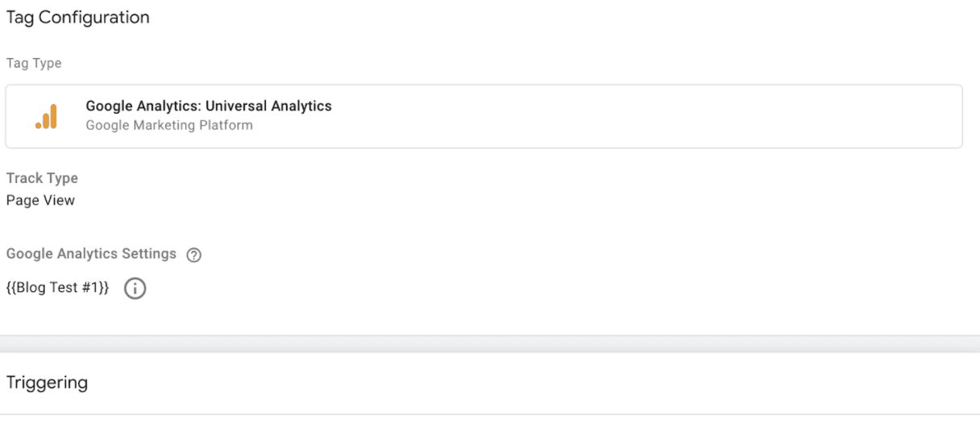Select the {{Blog Test #1}} settings variable
Screen dimensions: 980x442
pos(57,288)
